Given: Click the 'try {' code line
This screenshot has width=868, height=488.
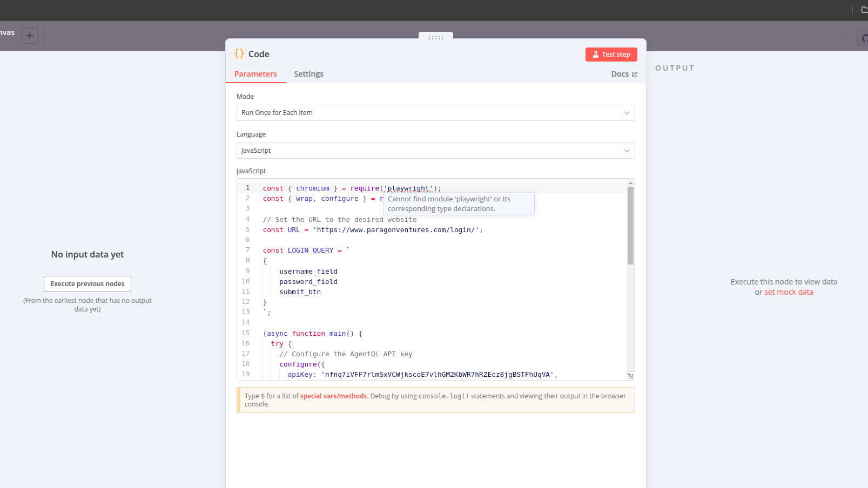Looking at the screenshot, I should point(281,344).
